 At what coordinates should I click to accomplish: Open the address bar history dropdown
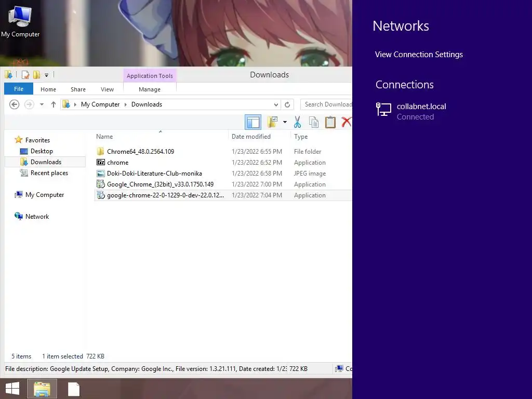tap(276, 104)
